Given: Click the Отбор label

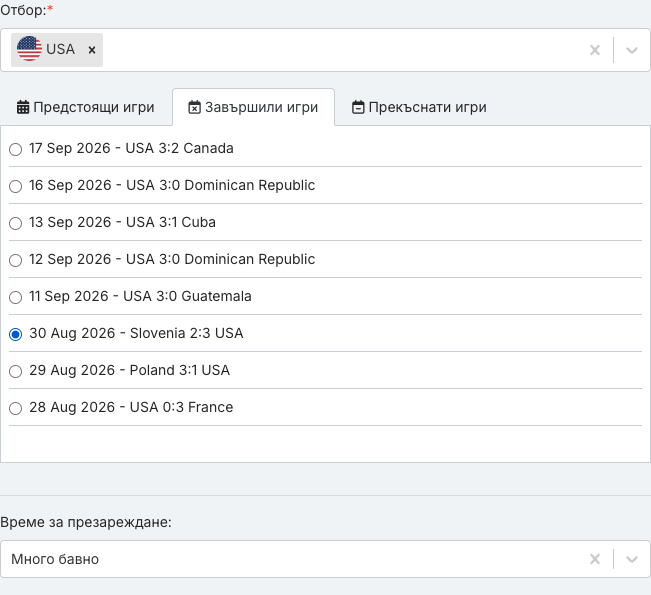Looking at the screenshot, I should 27,10.
